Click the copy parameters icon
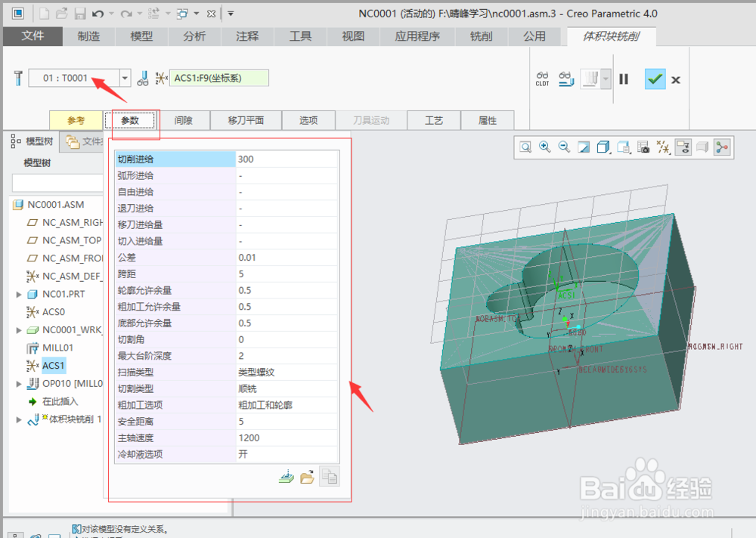756x538 pixels. 330,477
